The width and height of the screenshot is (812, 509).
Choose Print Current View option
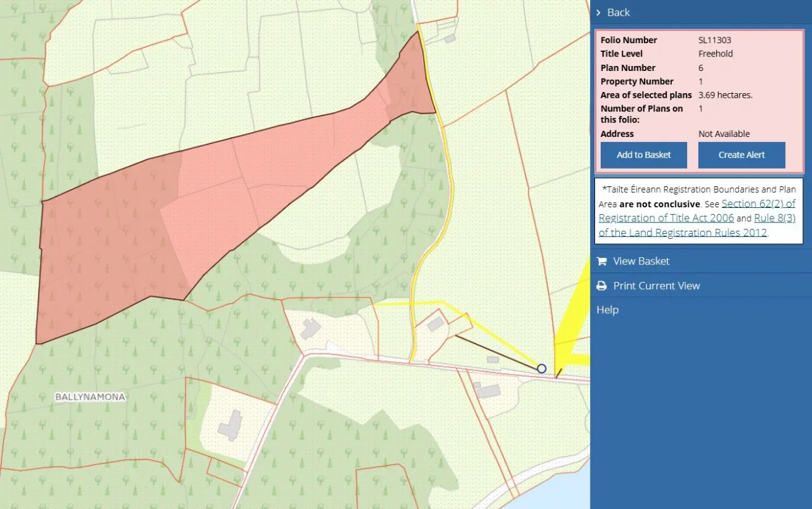[656, 286]
